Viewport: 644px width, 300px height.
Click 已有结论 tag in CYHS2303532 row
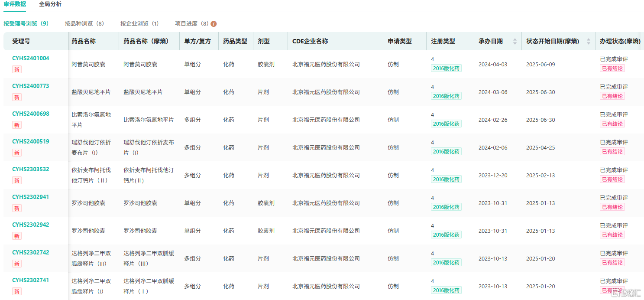612,179
